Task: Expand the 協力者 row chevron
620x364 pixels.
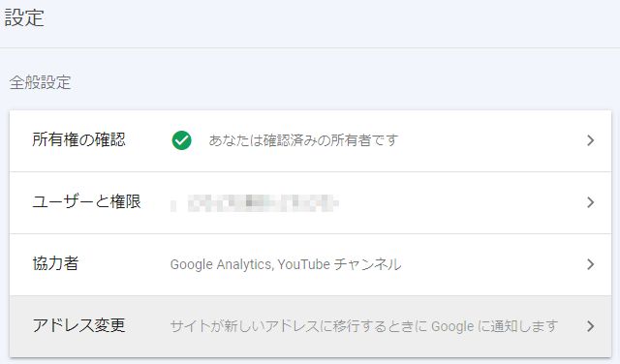Action: (590, 264)
